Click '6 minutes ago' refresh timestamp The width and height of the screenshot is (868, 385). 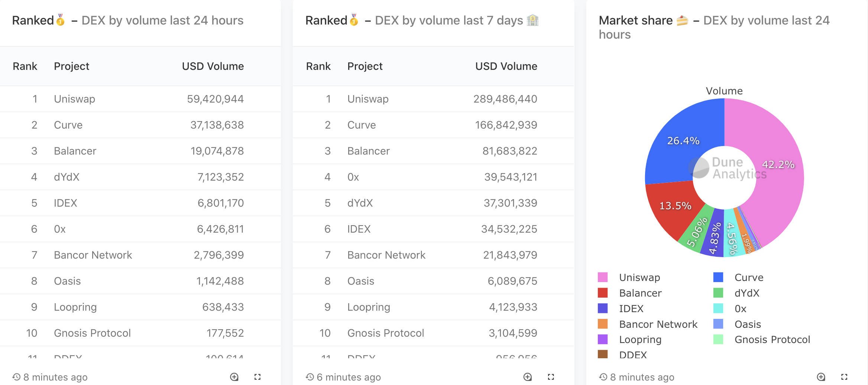[x=349, y=377]
